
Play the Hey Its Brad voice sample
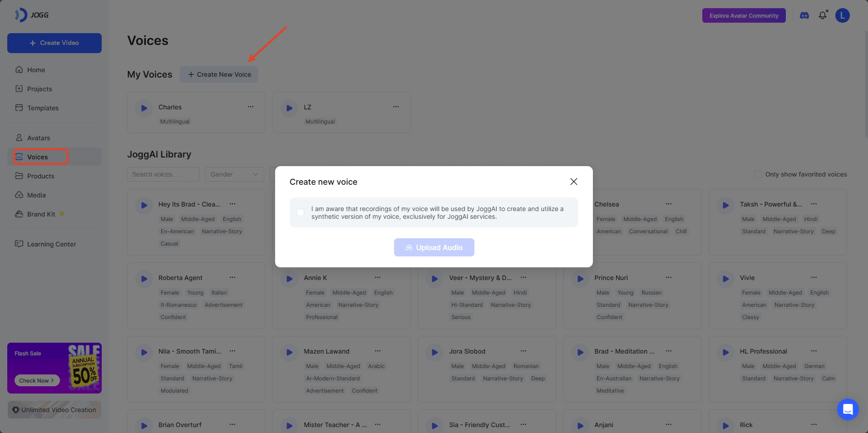point(144,205)
